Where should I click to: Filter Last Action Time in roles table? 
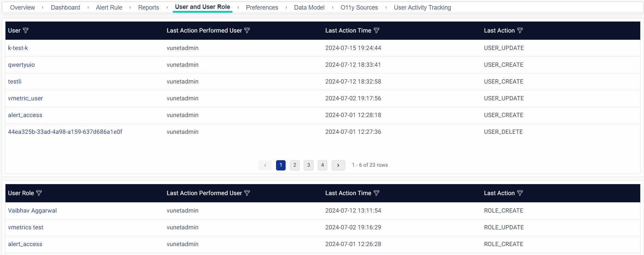point(376,193)
